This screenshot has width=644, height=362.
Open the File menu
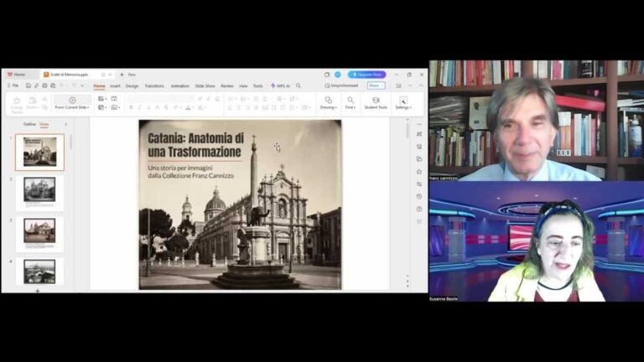13,85
